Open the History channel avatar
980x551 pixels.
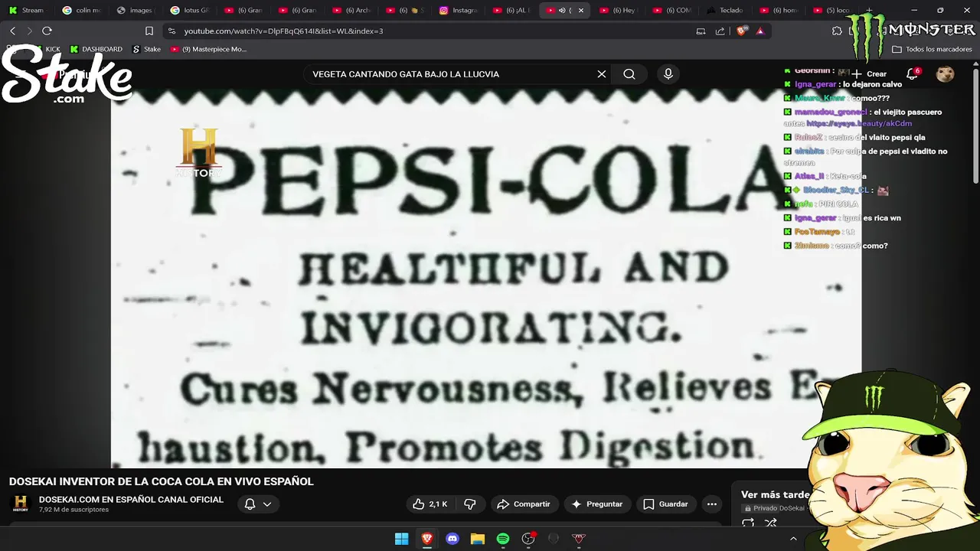(x=20, y=504)
